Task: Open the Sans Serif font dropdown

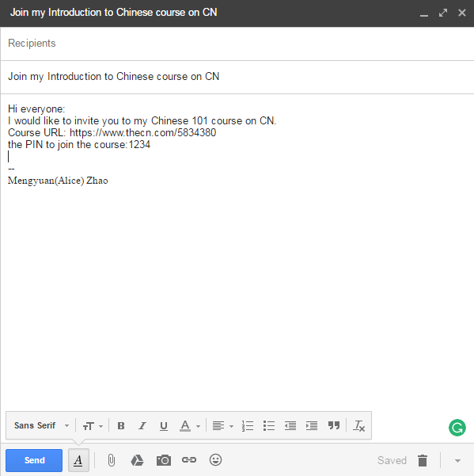Action: point(42,425)
